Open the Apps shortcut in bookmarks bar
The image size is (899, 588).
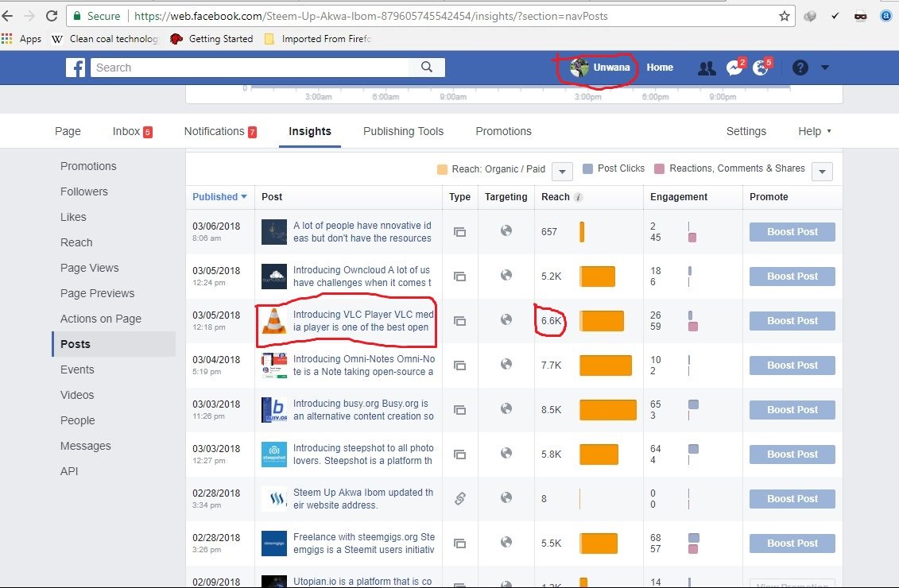coord(21,39)
